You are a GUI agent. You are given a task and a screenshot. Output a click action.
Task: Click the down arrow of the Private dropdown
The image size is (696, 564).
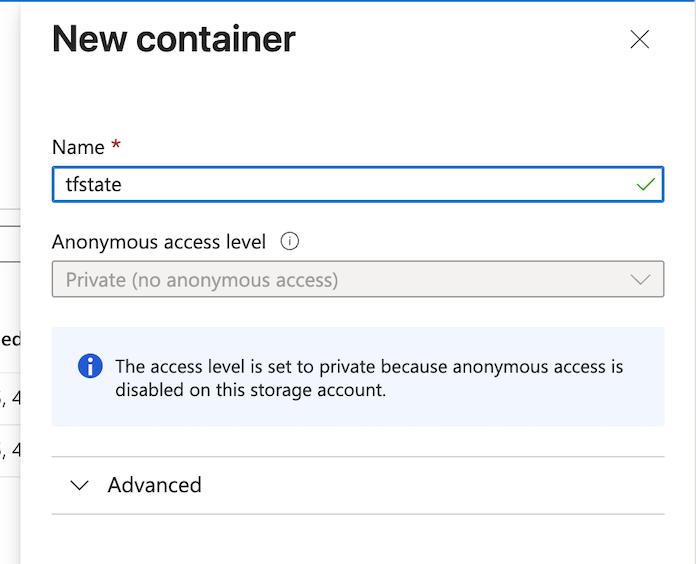pos(641,280)
